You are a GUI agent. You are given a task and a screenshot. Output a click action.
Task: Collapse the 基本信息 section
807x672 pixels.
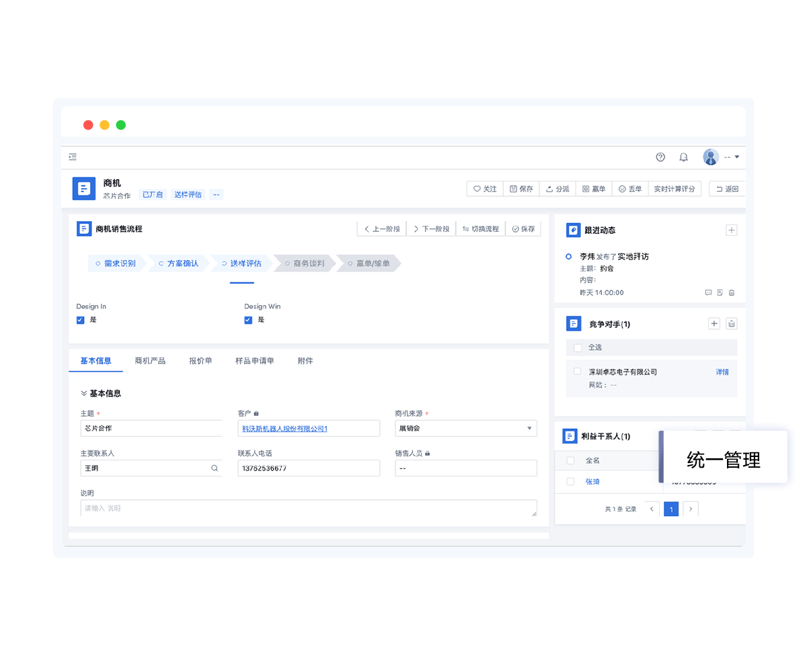click(x=84, y=393)
